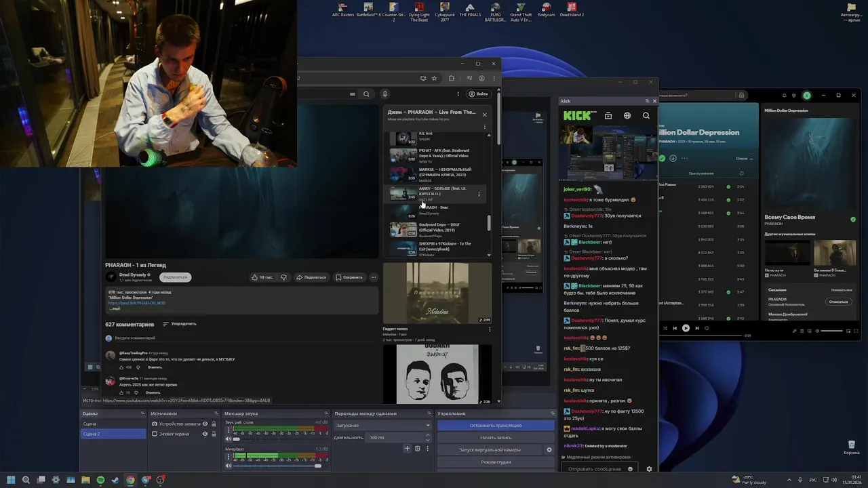The height and width of the screenshot is (488, 868).
Task: Click Подписаться button for Dead Dynasty
Action: [176, 277]
